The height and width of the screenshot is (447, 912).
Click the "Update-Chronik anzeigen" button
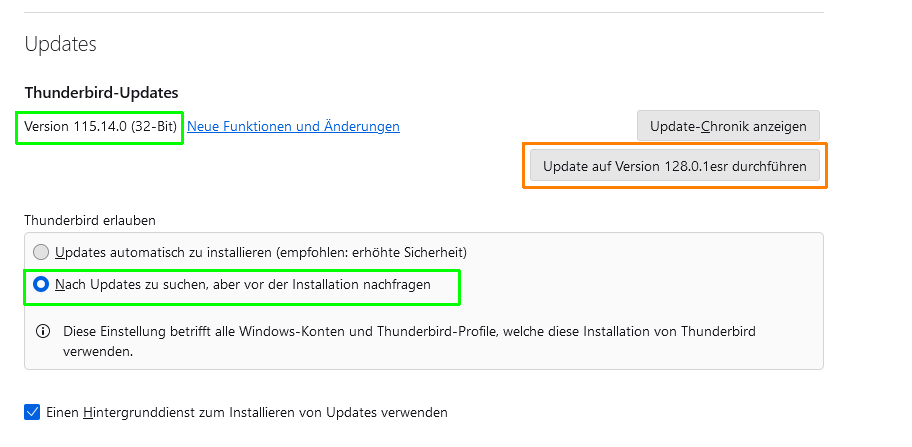[728, 126]
